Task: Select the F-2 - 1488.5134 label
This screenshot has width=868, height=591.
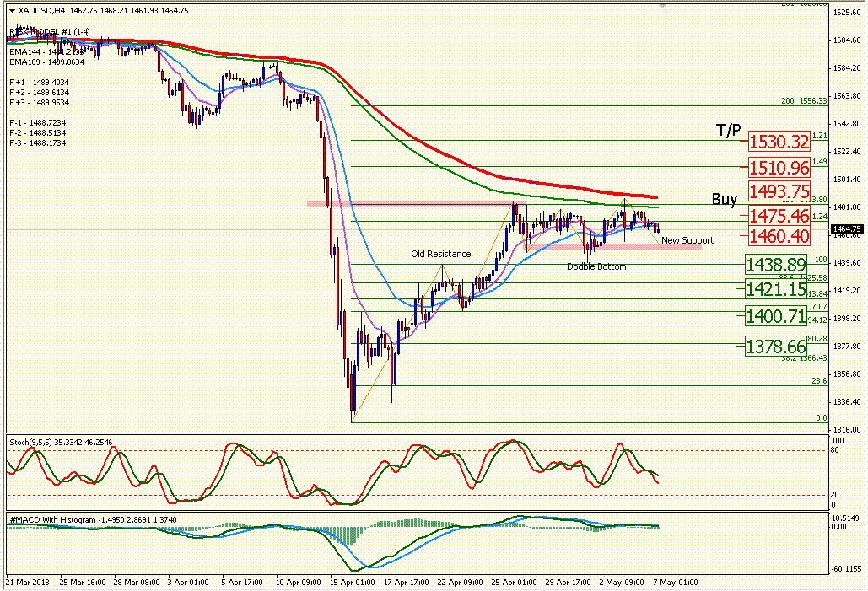Action: (38, 133)
